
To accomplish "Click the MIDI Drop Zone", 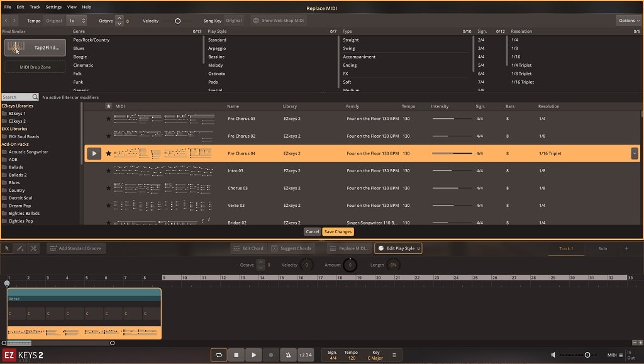I will pyautogui.click(x=35, y=67).
